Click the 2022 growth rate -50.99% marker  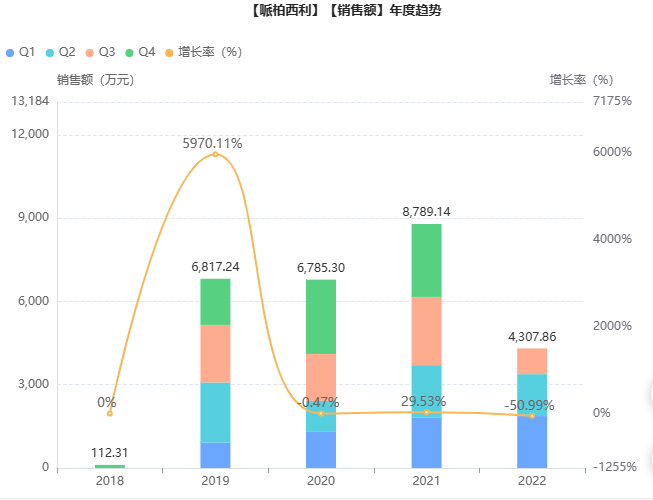pyautogui.click(x=532, y=416)
